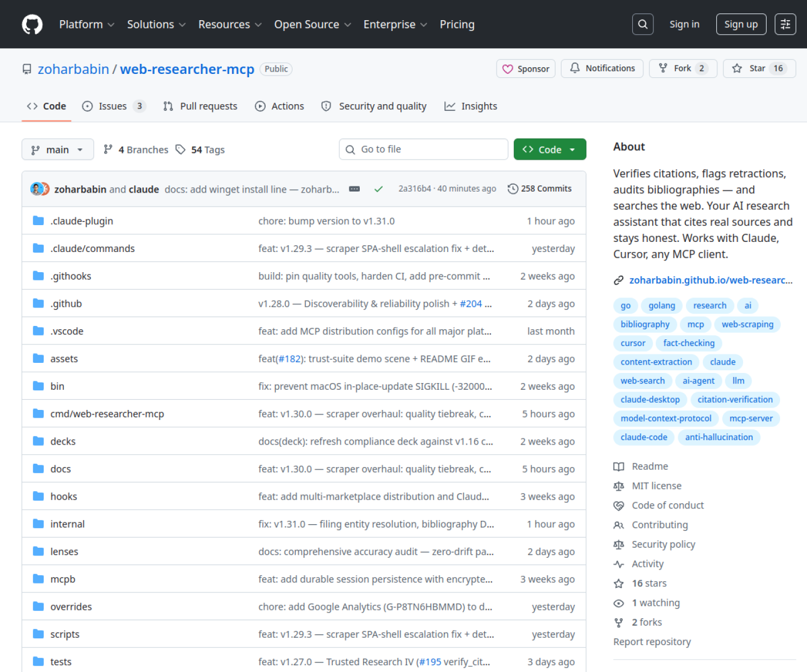Select the citation-verification topic tag
The width and height of the screenshot is (807, 672).
[735, 400]
